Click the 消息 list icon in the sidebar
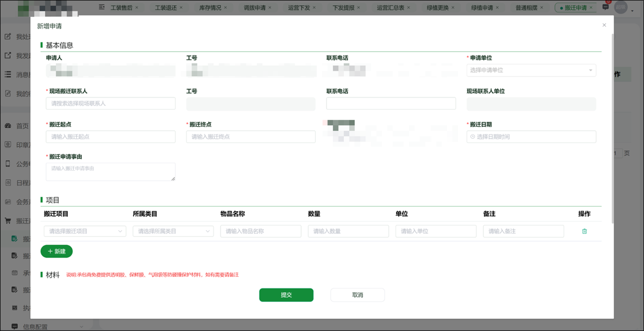 8,74
